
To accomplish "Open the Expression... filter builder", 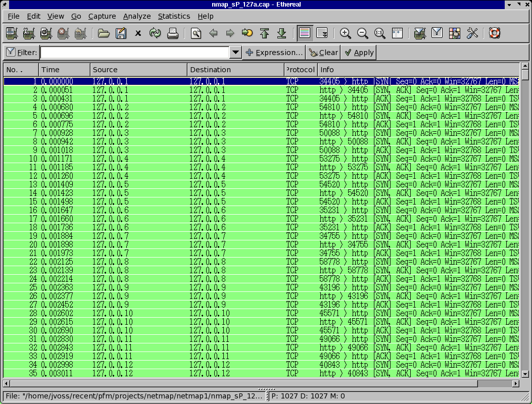I will coord(274,52).
